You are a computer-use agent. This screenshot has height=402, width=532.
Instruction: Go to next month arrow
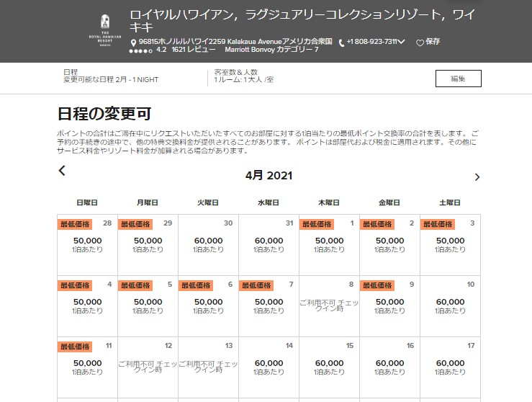tap(477, 177)
